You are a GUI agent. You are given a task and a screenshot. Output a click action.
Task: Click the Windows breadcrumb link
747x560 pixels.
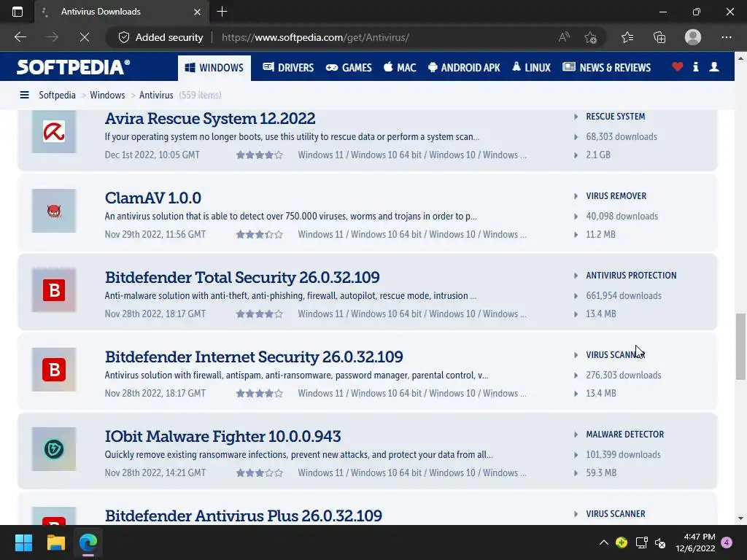[107, 96]
